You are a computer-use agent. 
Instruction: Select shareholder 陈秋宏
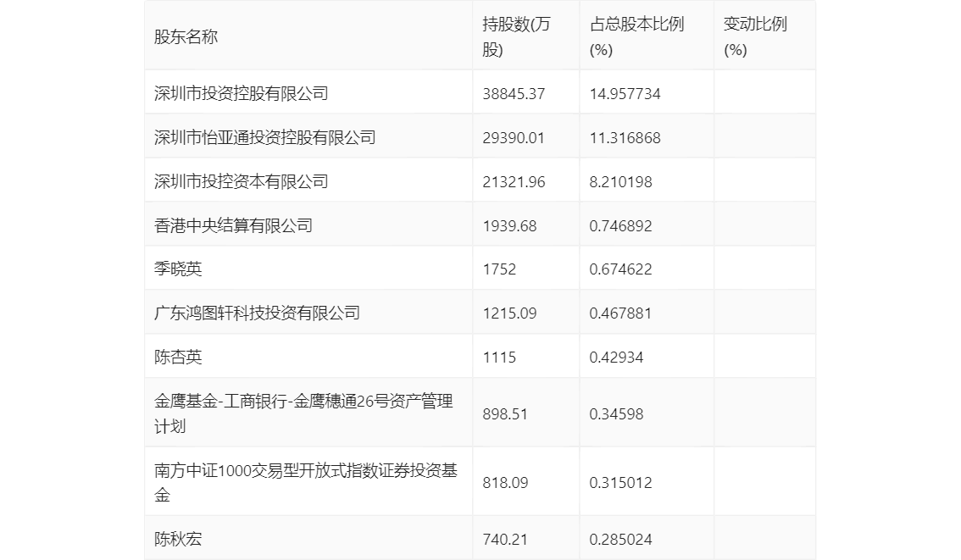tap(178, 539)
